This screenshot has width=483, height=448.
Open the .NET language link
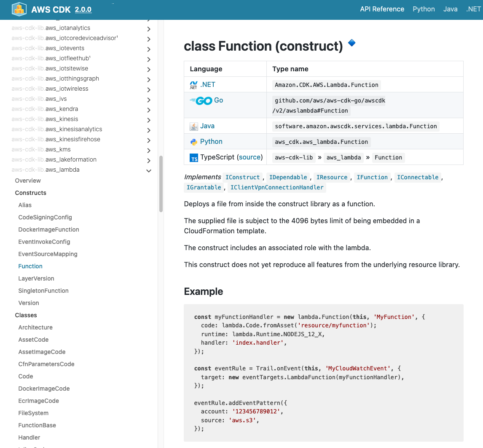pos(208,84)
